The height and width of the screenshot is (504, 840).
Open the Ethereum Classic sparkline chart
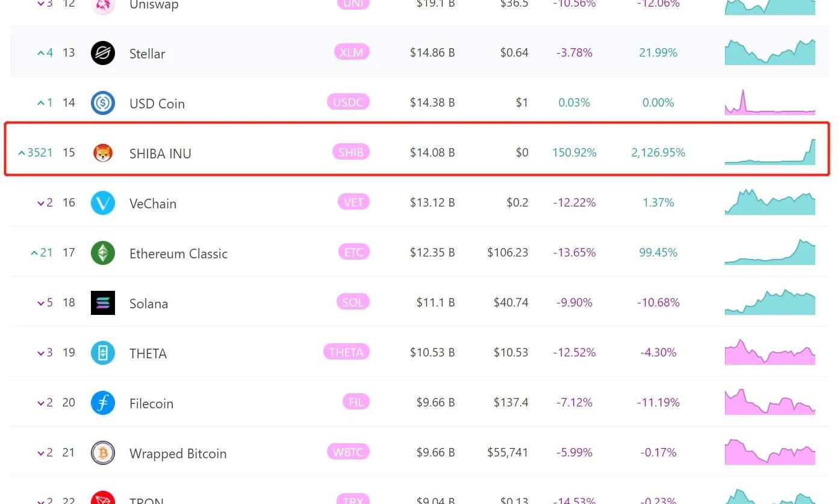(x=770, y=253)
